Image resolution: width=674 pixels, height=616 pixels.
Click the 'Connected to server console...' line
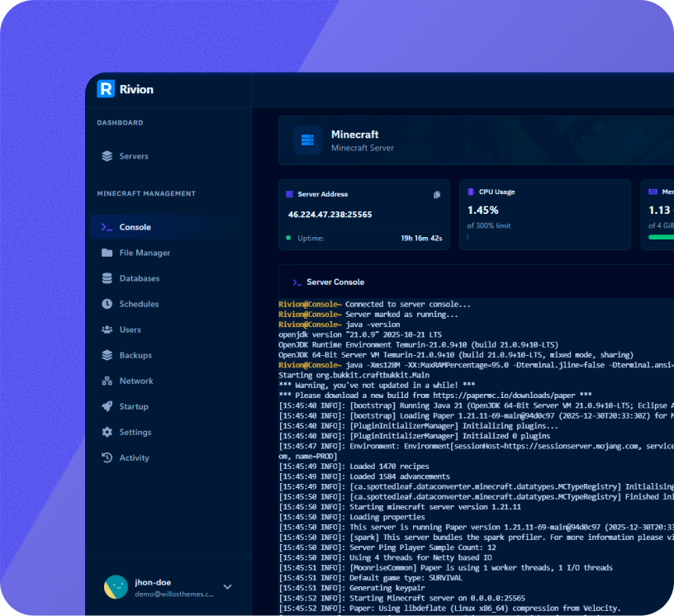tap(374, 305)
